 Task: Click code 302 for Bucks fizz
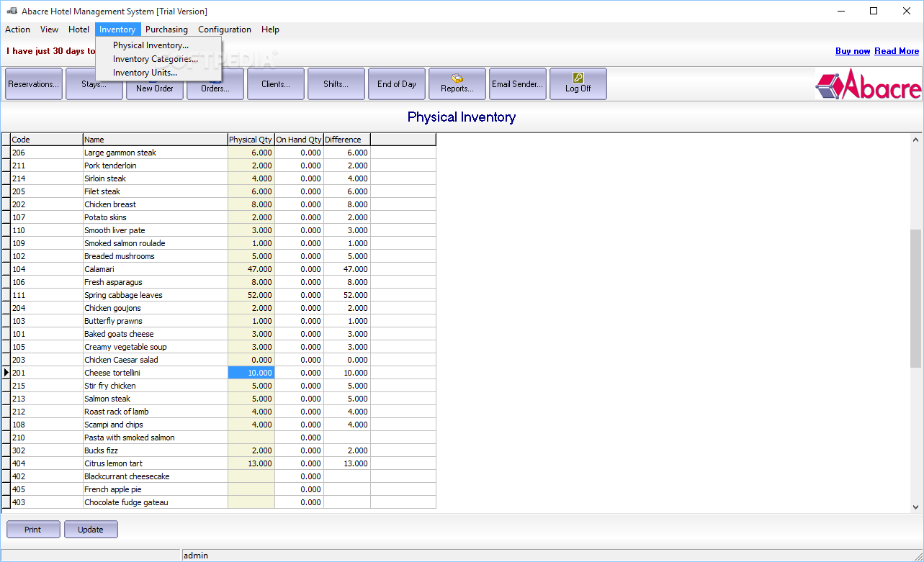click(x=47, y=450)
